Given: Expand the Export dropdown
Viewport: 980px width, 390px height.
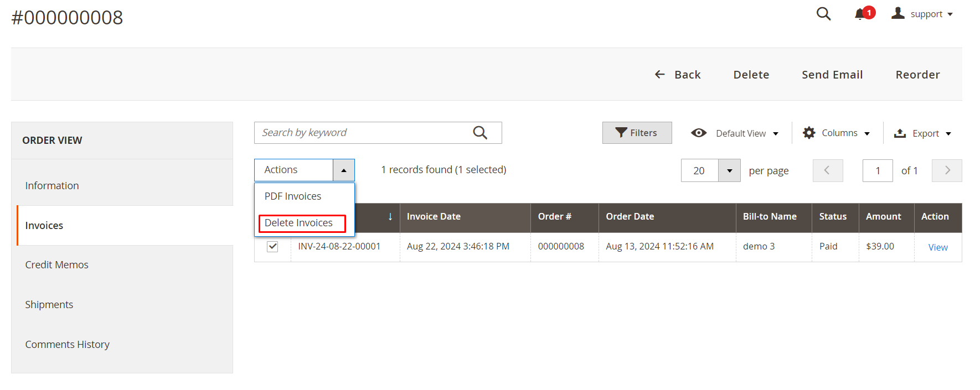Looking at the screenshot, I should (x=922, y=133).
